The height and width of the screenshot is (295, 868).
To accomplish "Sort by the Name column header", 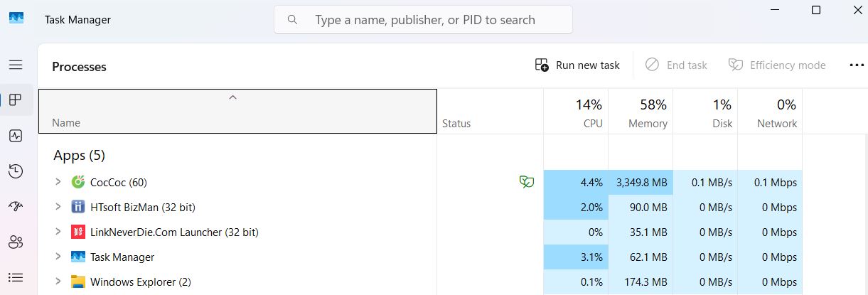I will click(x=237, y=111).
